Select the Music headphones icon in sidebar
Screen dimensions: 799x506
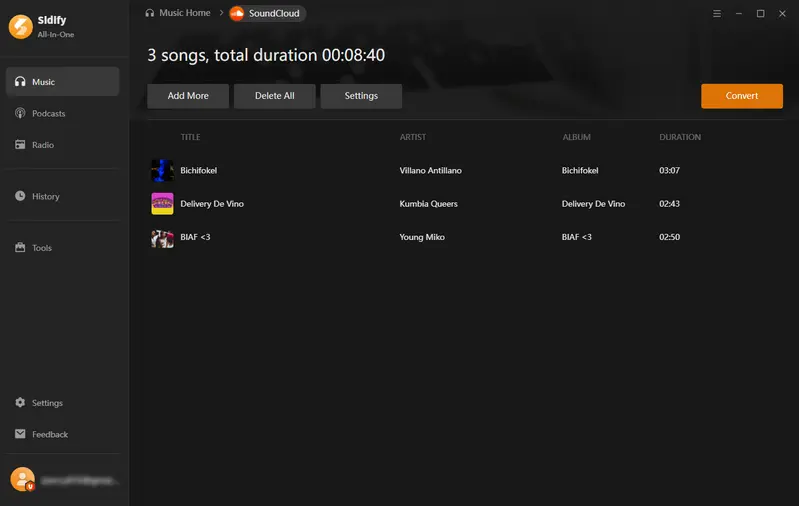pos(20,82)
